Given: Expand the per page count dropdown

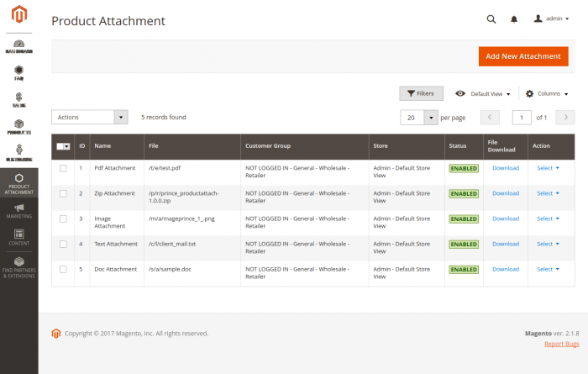Looking at the screenshot, I should click(x=431, y=117).
